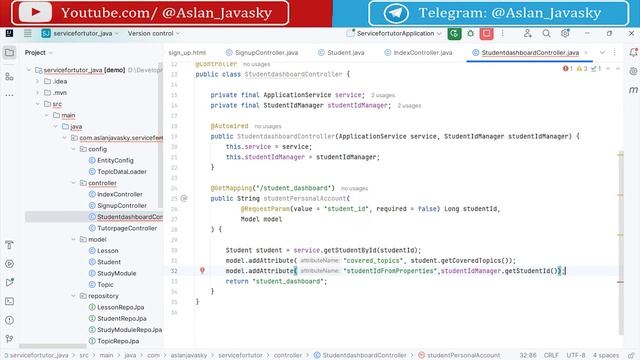Image resolution: width=640 pixels, height=360 pixels.
Task: Collapse the controller package folder
Action: pos(73,183)
